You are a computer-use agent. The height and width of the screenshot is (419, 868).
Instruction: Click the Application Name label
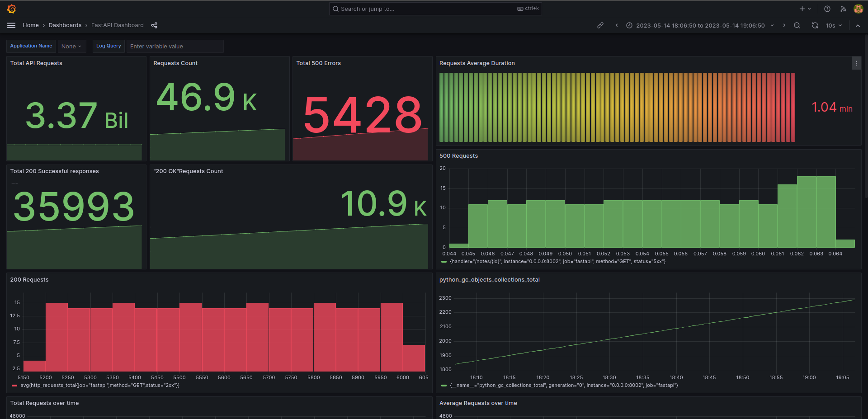tap(31, 46)
